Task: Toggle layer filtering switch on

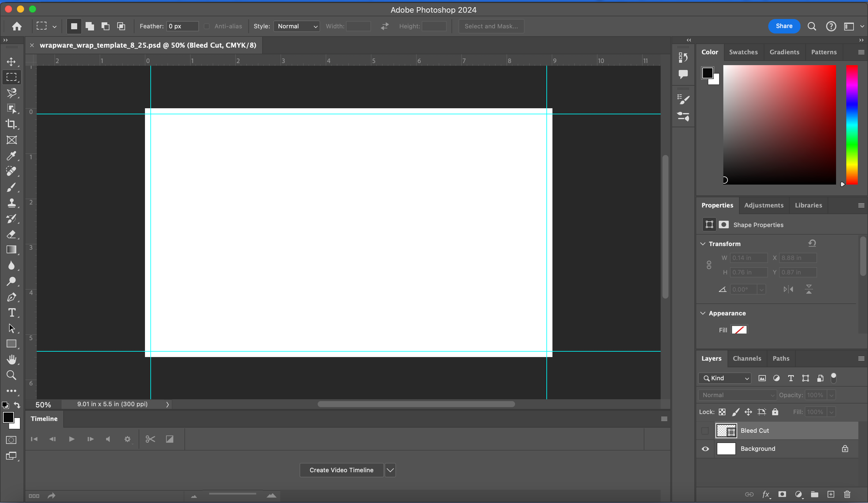Action: coord(834,378)
